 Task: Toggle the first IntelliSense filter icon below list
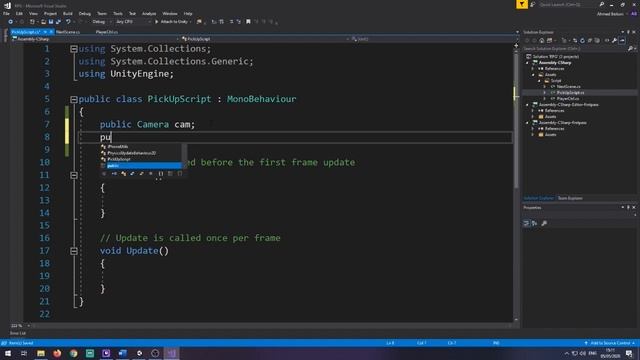click(104, 174)
